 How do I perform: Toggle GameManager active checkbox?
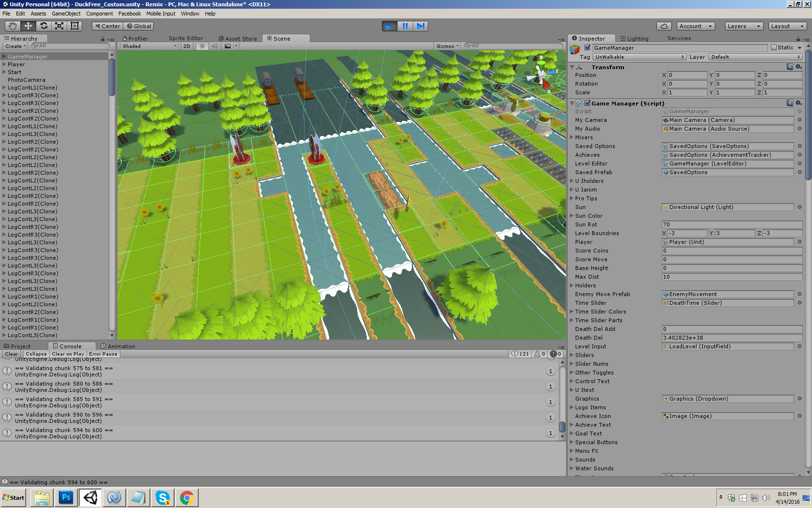587,47
